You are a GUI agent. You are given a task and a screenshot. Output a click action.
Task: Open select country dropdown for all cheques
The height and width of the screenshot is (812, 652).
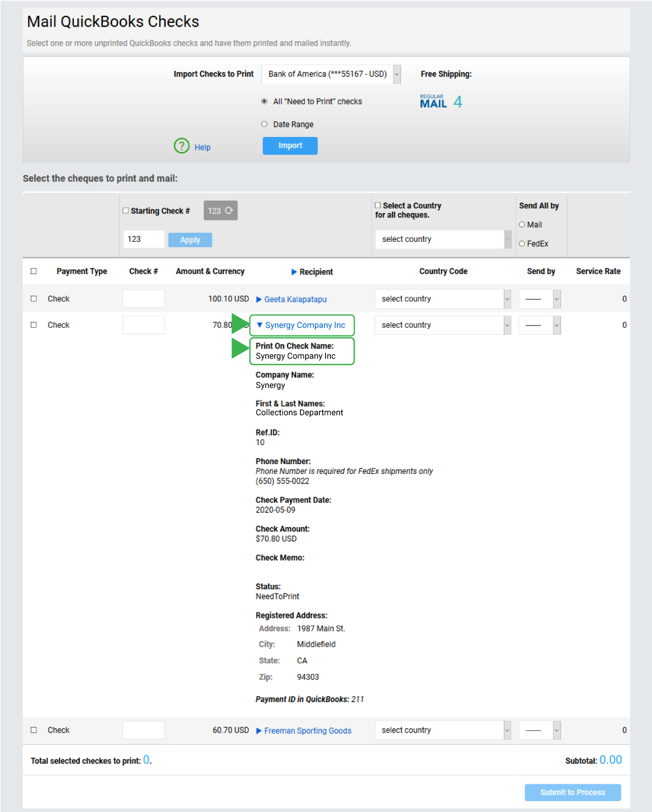(443, 239)
